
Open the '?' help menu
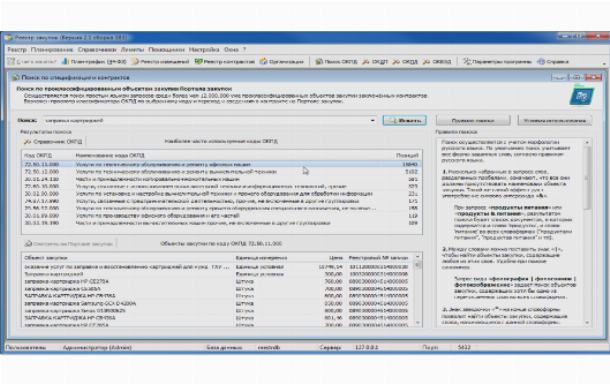(244, 50)
